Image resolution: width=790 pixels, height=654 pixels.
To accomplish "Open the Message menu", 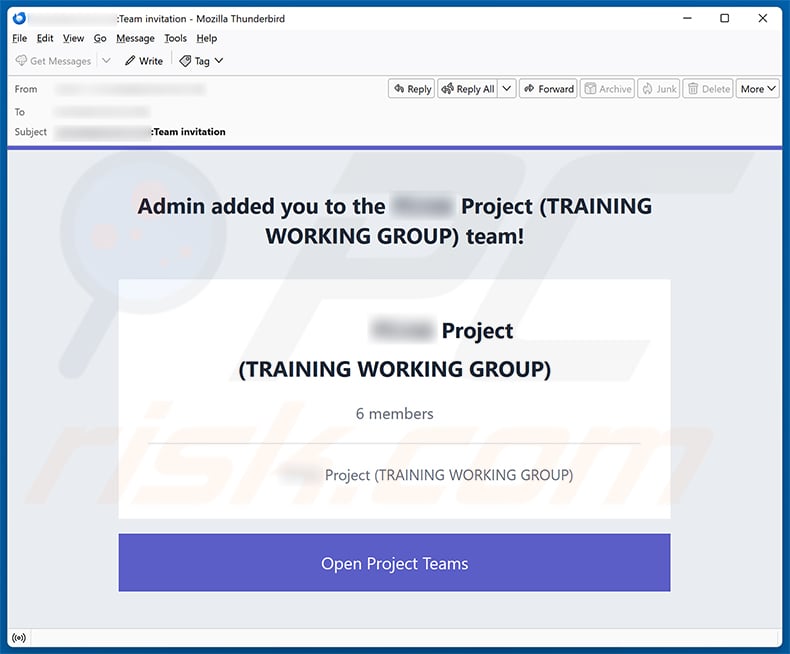I will 135,38.
